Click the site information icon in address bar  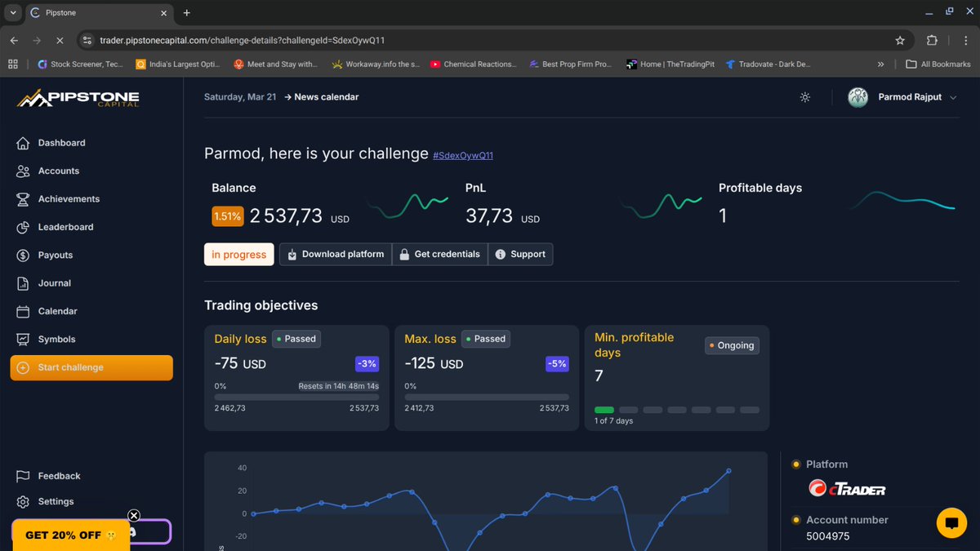88,40
